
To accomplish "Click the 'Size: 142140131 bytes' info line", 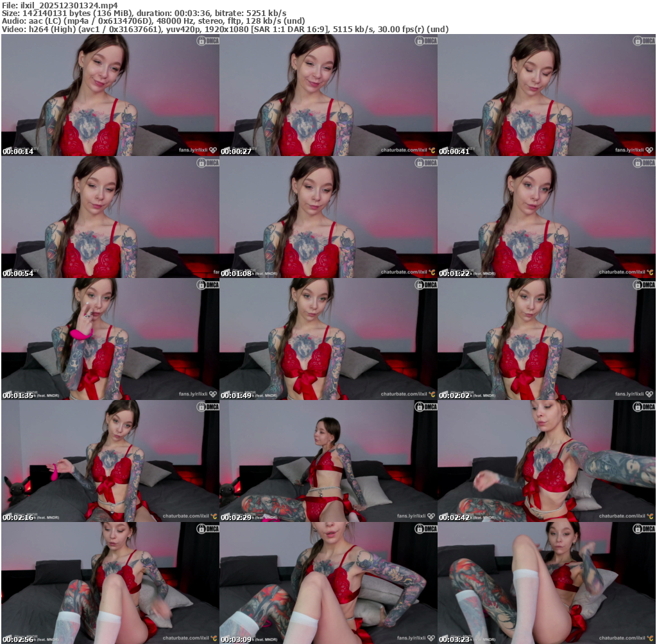I will (144, 13).
